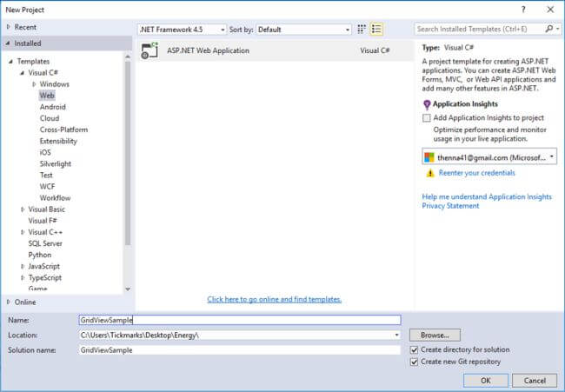Click the Cancel button
This screenshot has height=392, width=565.
tap(535, 381)
